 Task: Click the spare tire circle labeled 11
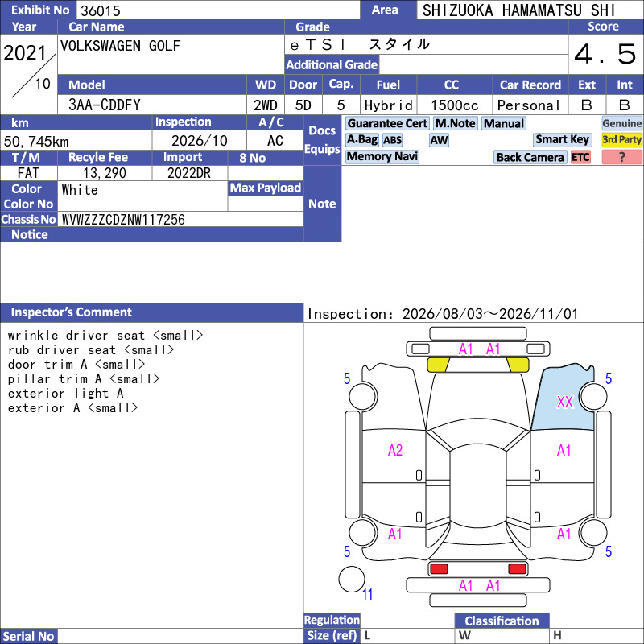point(352,579)
